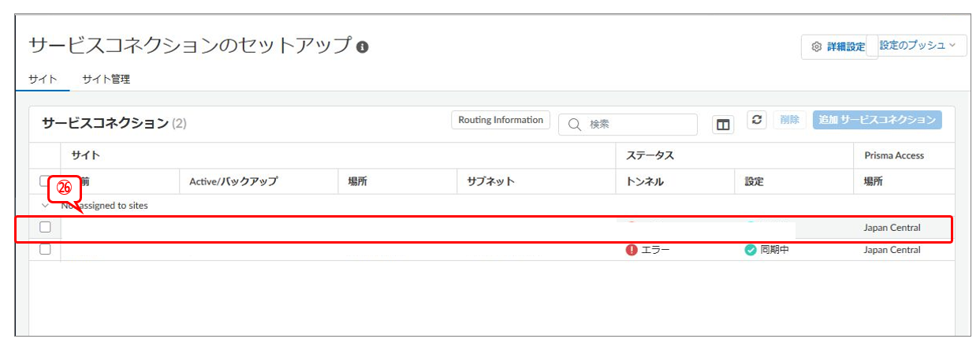Collapse the Not assigned to sites group

(x=45, y=206)
